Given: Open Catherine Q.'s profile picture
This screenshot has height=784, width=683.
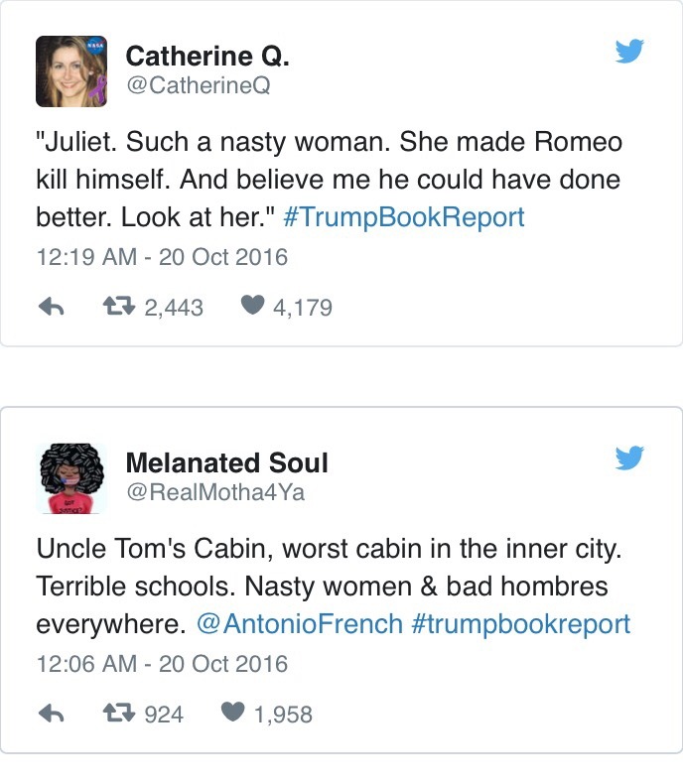Looking at the screenshot, I should 71,71.
